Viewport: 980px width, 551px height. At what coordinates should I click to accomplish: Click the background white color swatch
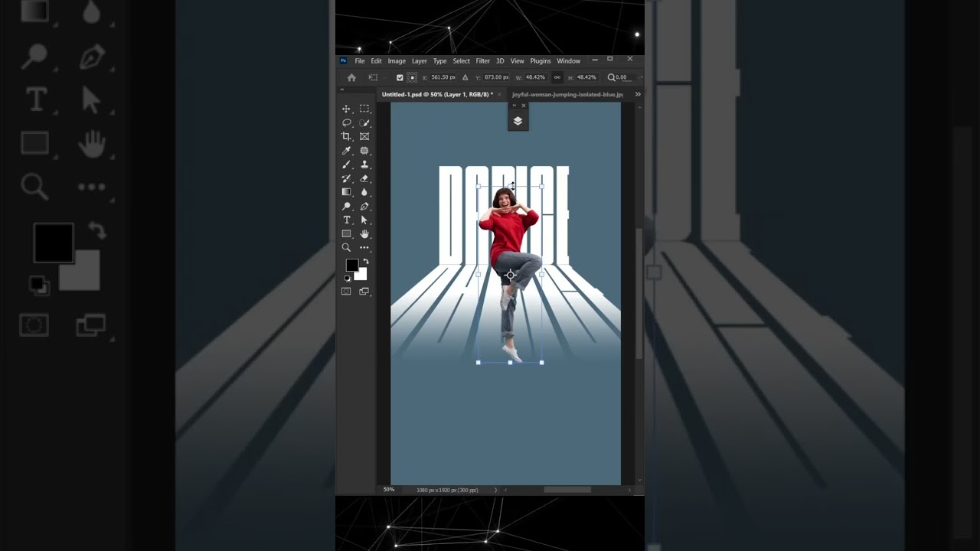click(x=361, y=275)
